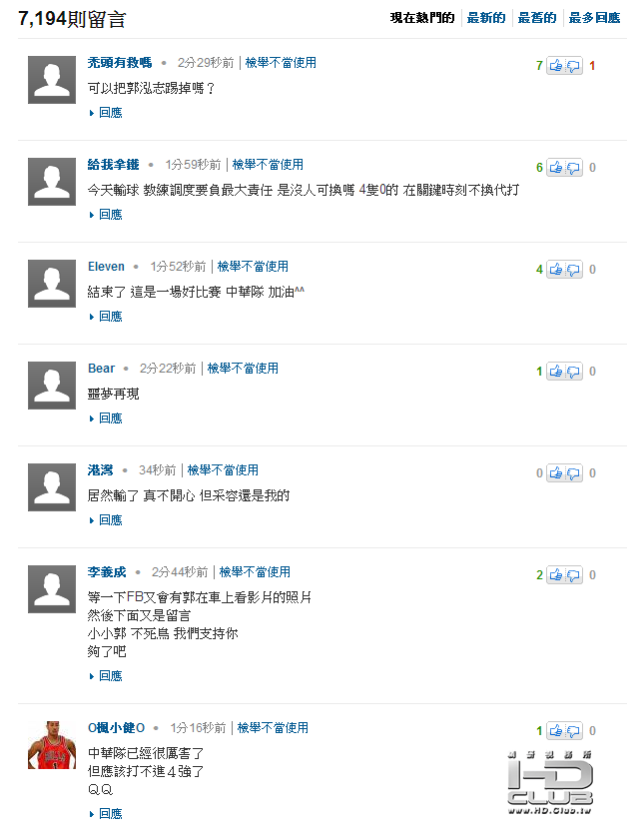Thumbs down Eleven's comment
Viewport: 644px width, 835px height.
click(x=573, y=270)
